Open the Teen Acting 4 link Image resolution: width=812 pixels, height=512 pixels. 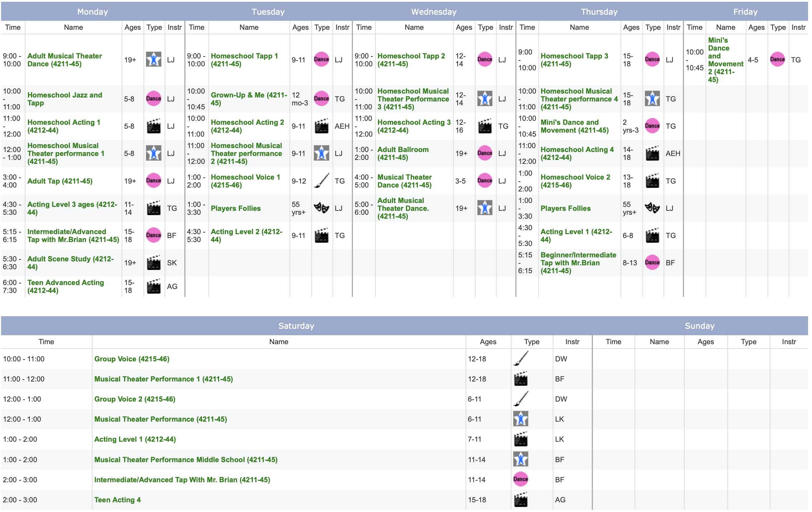click(x=118, y=500)
